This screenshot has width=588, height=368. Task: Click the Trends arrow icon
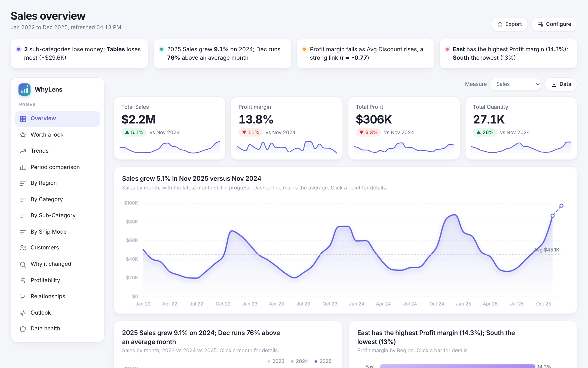tap(23, 151)
